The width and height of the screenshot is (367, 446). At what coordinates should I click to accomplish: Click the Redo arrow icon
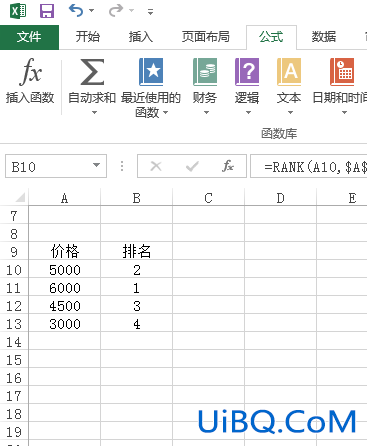pos(116,10)
